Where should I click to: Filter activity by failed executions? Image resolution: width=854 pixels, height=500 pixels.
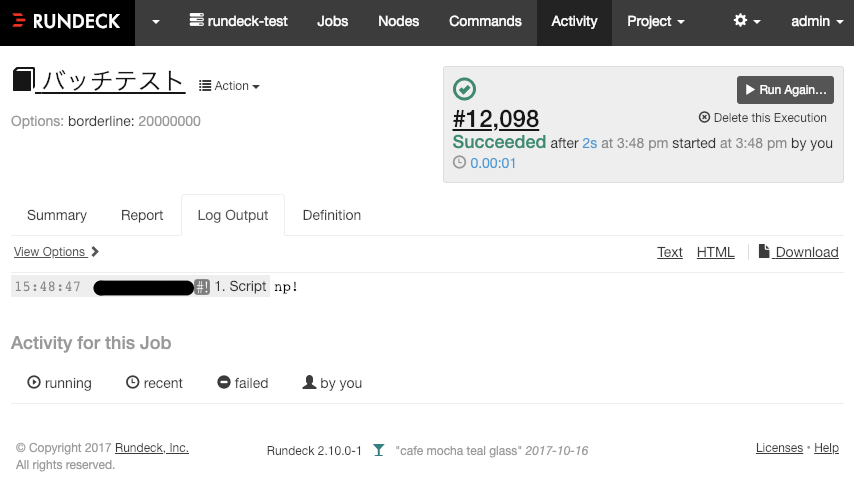pos(243,383)
